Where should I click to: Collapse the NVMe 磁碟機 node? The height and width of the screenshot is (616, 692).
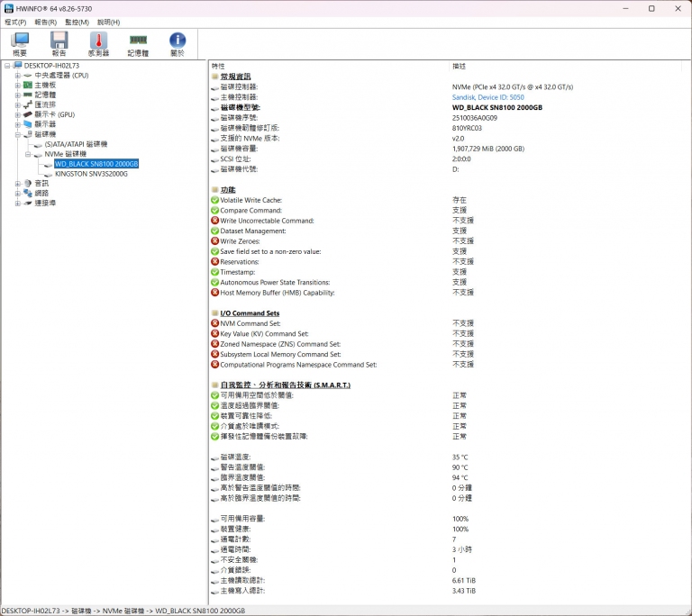click(x=28, y=154)
